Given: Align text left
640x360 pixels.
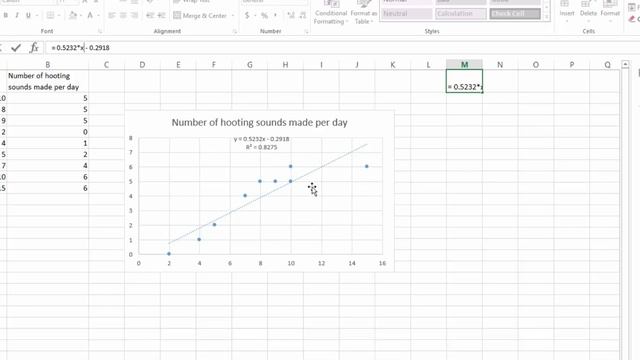Looking at the screenshot, I should point(112,16).
